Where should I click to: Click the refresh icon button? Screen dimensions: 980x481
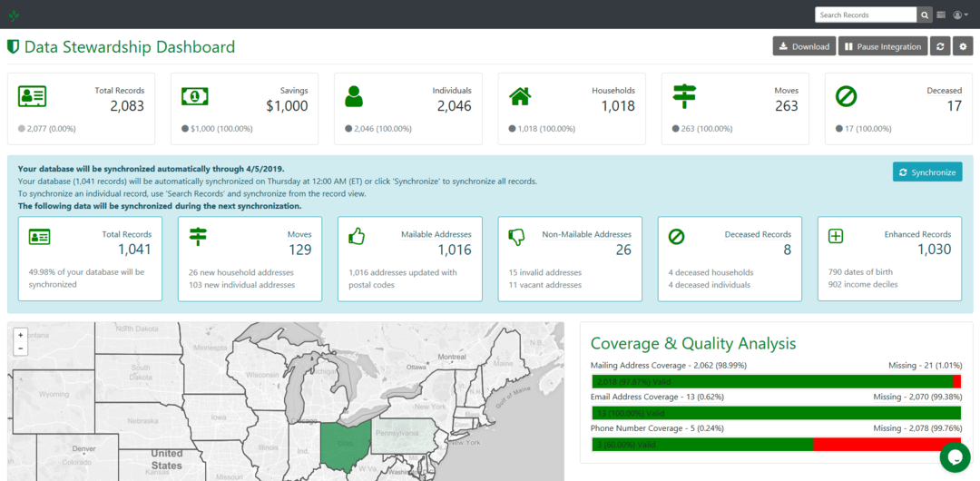pyautogui.click(x=940, y=46)
